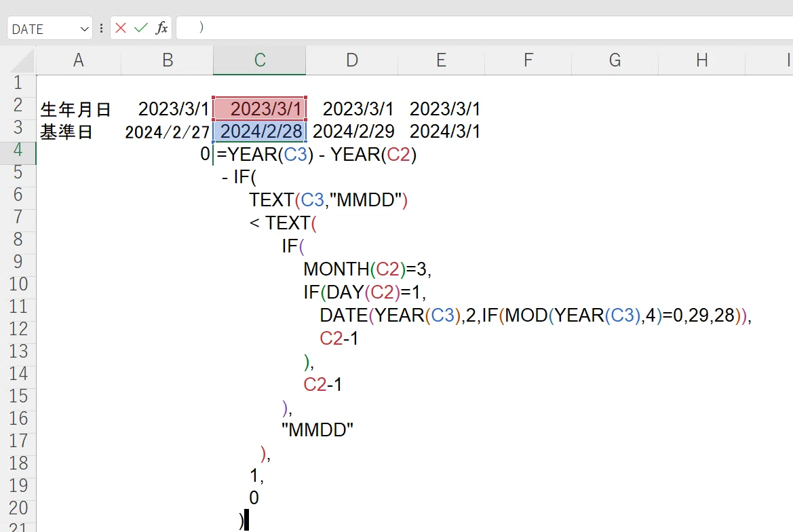Screen dimensions: 793x532
Task: Click cell E2 containing 2023/3/1
Action: point(441,109)
